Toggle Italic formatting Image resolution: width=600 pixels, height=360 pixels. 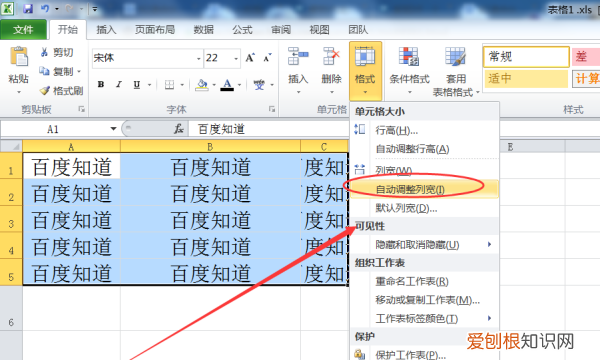coord(119,84)
